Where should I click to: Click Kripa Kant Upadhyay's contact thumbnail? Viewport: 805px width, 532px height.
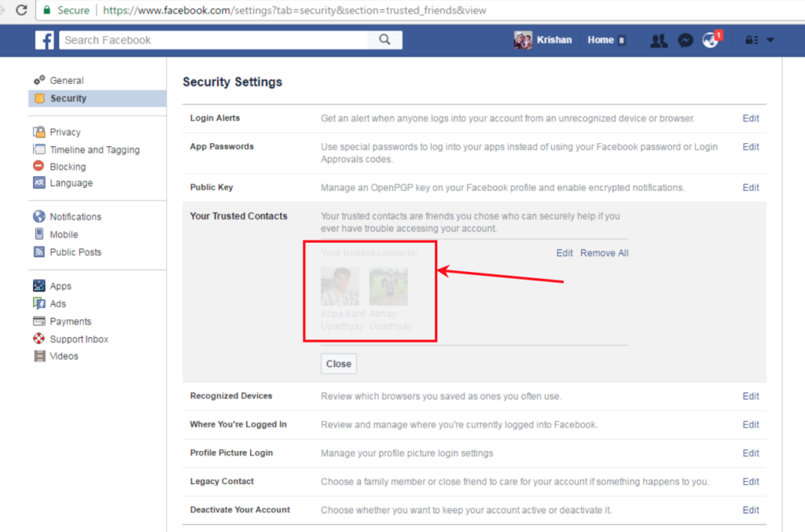[x=340, y=286]
